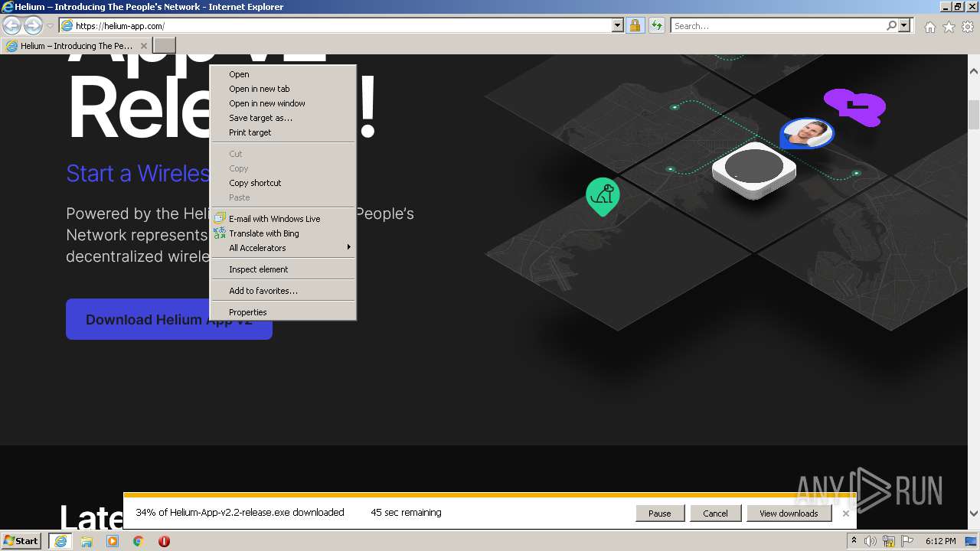980x551 pixels.
Task: Click the search magnifier icon
Action: [891, 26]
